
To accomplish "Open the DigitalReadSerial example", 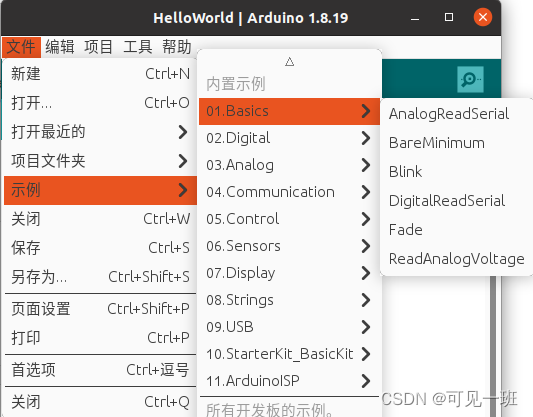I will tap(457, 201).
